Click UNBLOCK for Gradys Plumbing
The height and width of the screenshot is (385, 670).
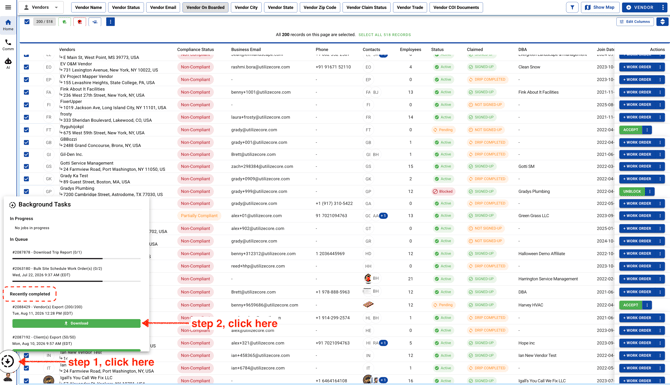click(632, 191)
